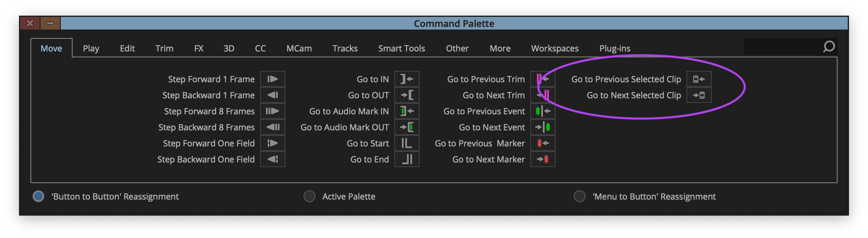Select the Go to Audio Mark IN icon
This screenshot has height=238, width=868.
coord(407,111)
